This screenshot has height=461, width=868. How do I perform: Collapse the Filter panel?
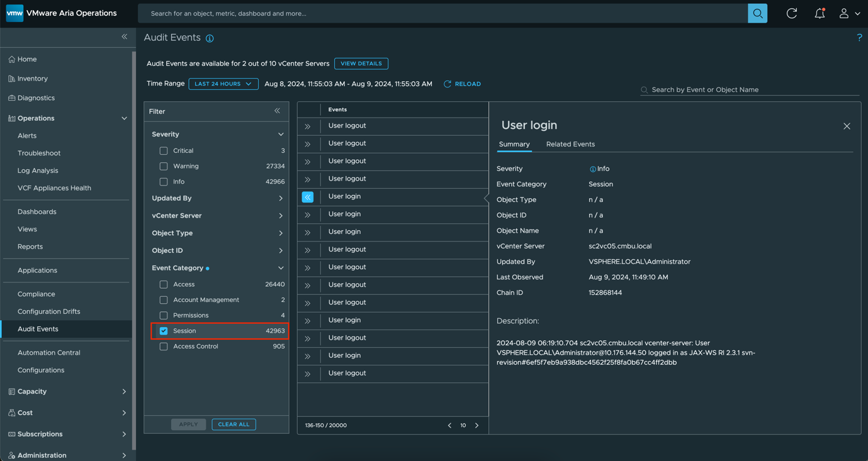[x=277, y=111]
